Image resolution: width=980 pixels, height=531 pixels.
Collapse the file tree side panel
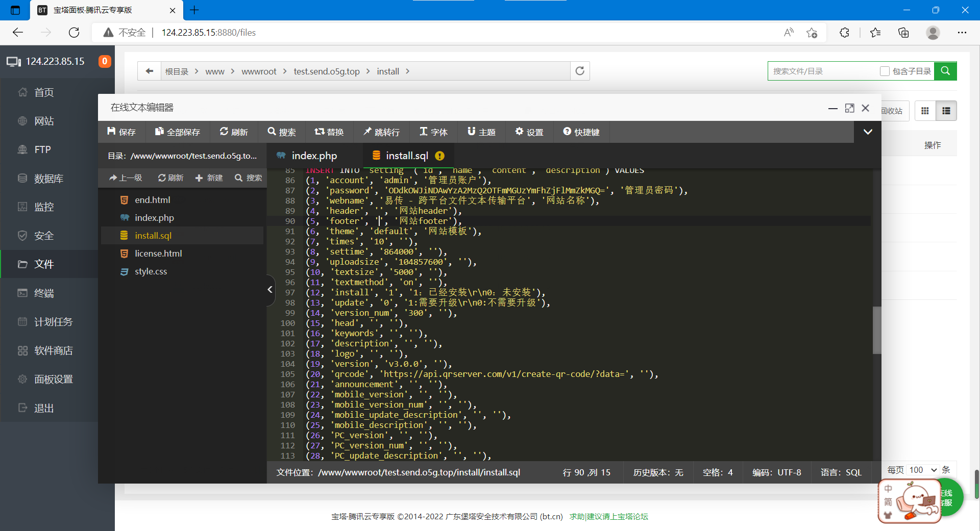click(x=270, y=290)
